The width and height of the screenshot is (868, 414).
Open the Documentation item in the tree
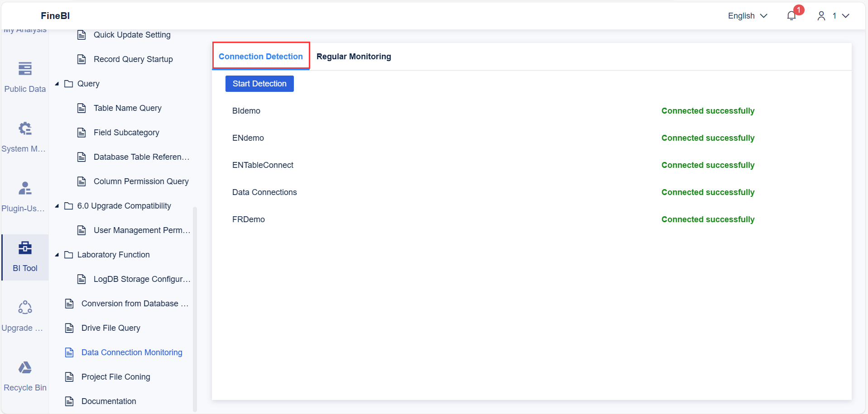point(108,401)
